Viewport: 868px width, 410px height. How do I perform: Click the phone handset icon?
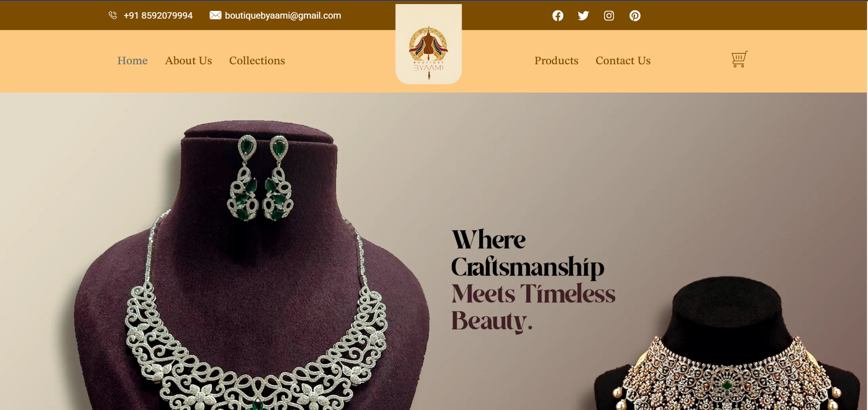[x=113, y=15]
